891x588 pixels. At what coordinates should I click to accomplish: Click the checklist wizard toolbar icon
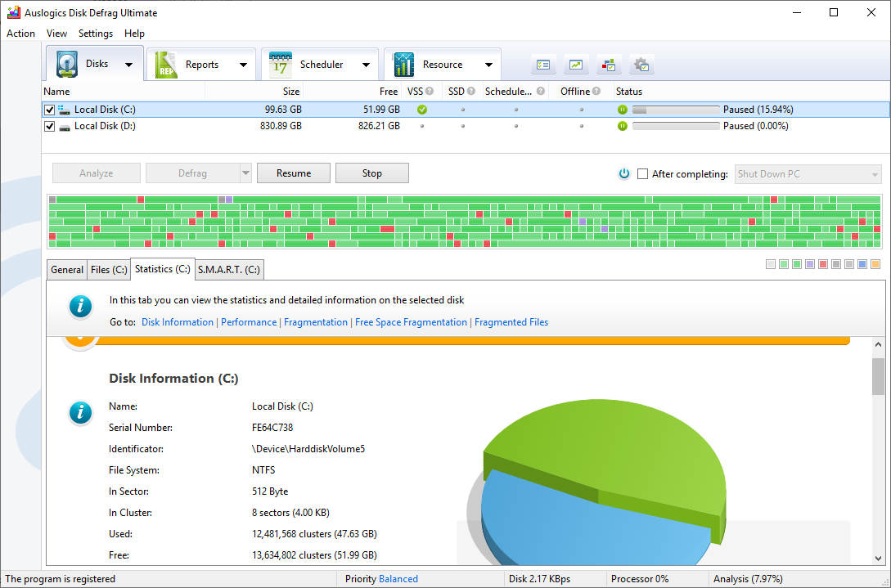[543, 64]
